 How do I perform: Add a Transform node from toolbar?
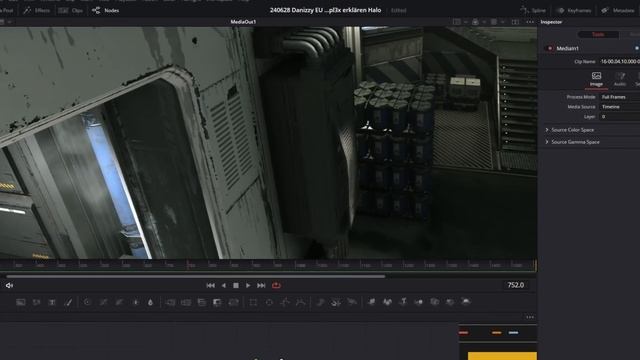point(233,302)
